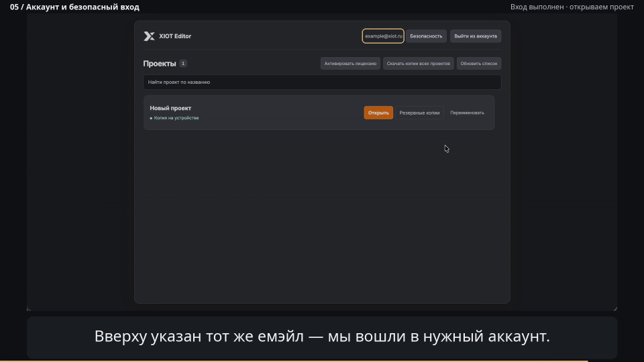Click the subtitle caption about емэйл at bottom
Image resolution: width=644 pixels, height=362 pixels.
(322, 336)
